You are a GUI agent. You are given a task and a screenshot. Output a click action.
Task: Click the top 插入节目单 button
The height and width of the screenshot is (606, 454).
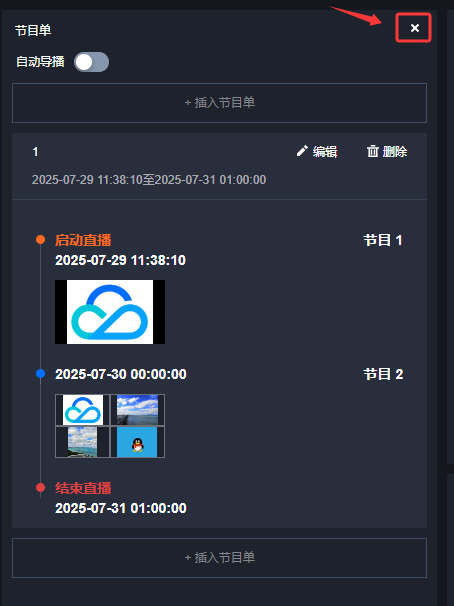point(219,103)
